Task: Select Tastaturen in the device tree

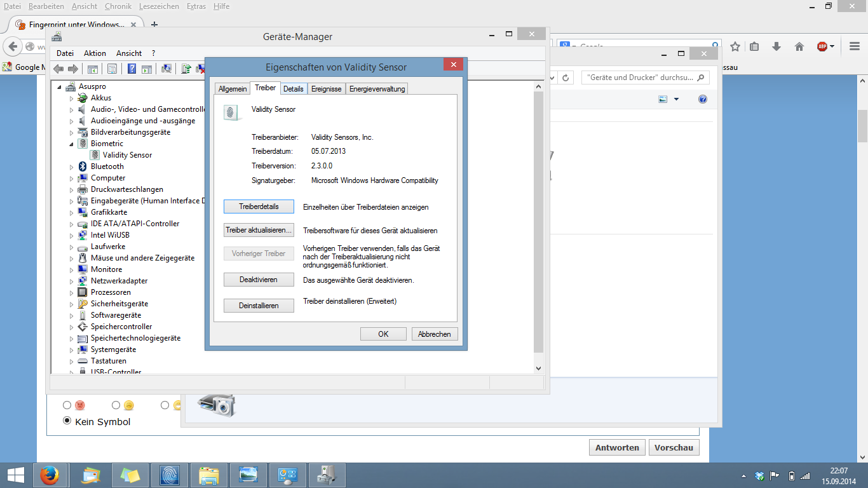Action: coord(108,361)
